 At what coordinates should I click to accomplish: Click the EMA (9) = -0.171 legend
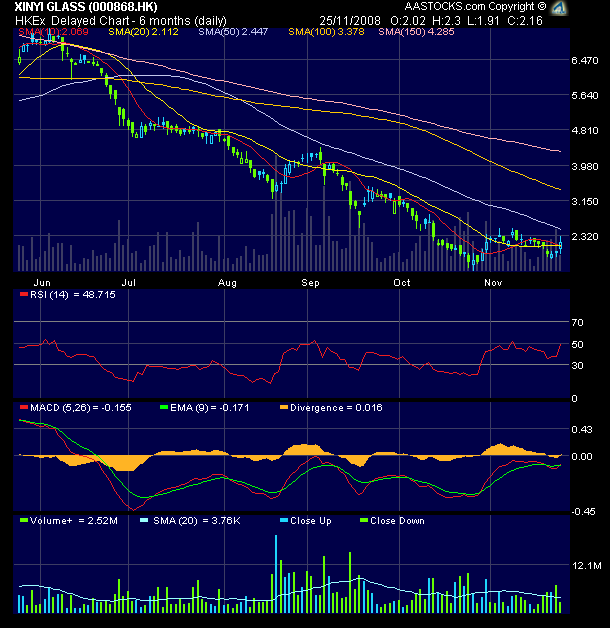[x=209, y=408]
